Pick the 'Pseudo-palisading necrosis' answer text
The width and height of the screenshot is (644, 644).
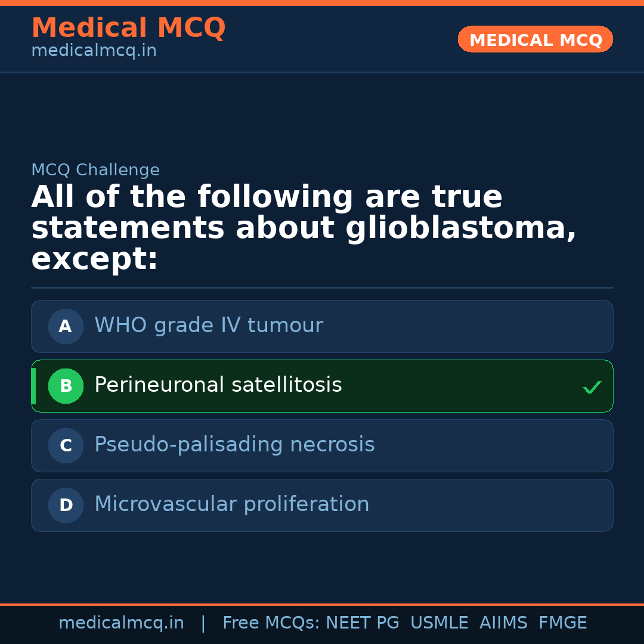(234, 445)
